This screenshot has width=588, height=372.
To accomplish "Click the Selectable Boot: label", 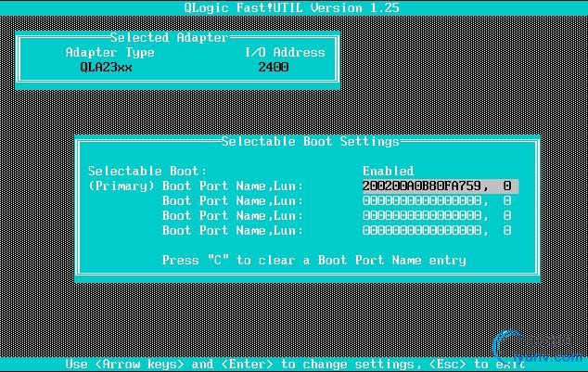I will click(147, 171).
